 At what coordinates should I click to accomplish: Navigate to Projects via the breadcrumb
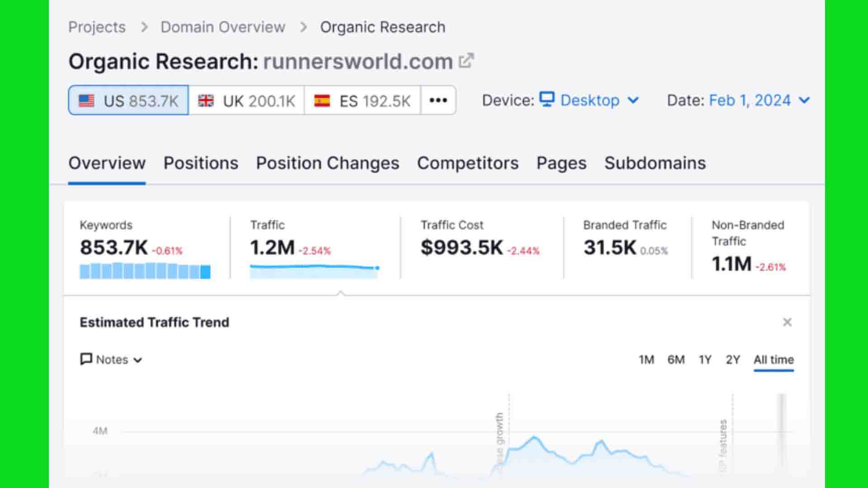[x=97, y=27]
